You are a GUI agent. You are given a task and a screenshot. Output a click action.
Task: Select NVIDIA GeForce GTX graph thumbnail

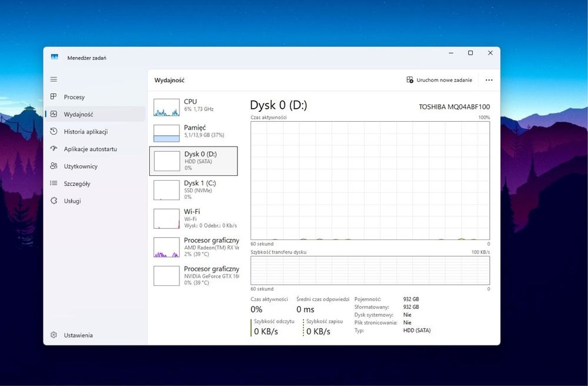[166, 276]
